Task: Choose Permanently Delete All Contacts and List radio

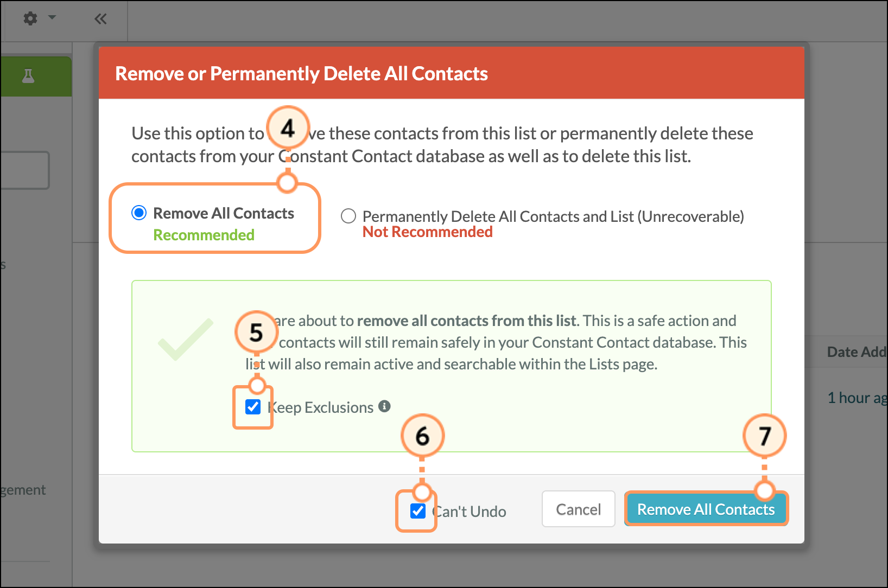Action: click(348, 216)
